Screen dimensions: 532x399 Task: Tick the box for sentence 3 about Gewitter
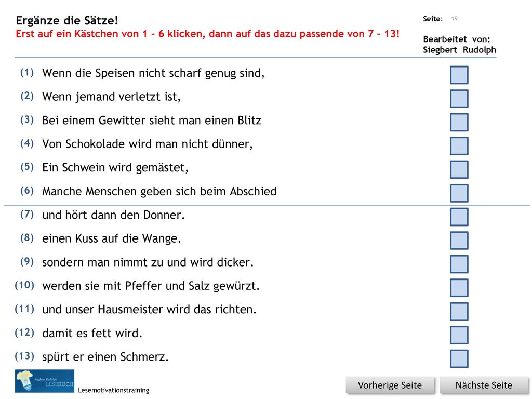pos(459,122)
